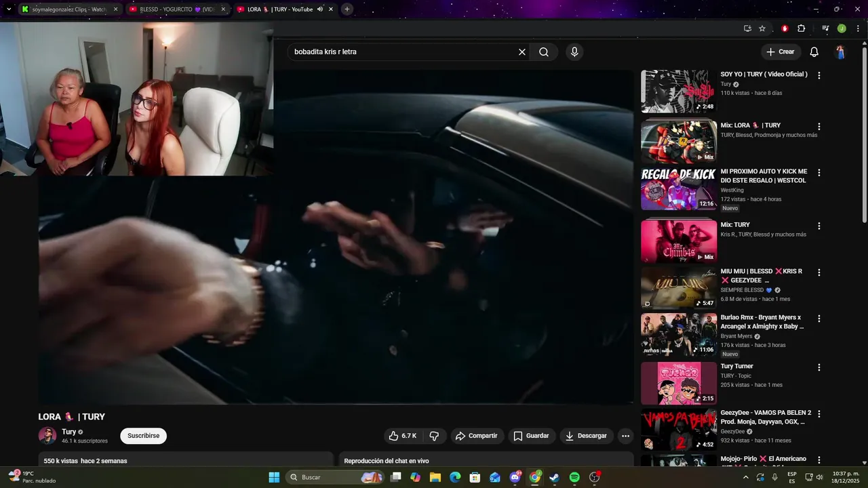
Task: Open options for Mix: TURY entry
Action: 819,226
